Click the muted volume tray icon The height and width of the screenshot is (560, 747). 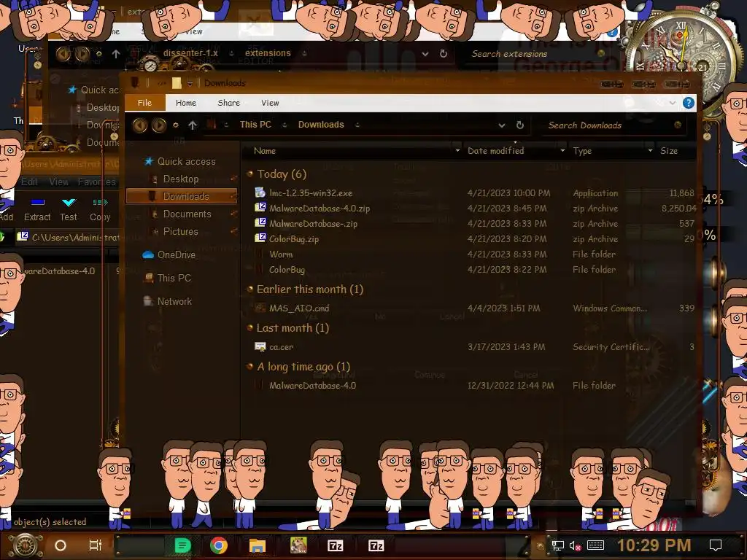(575, 545)
